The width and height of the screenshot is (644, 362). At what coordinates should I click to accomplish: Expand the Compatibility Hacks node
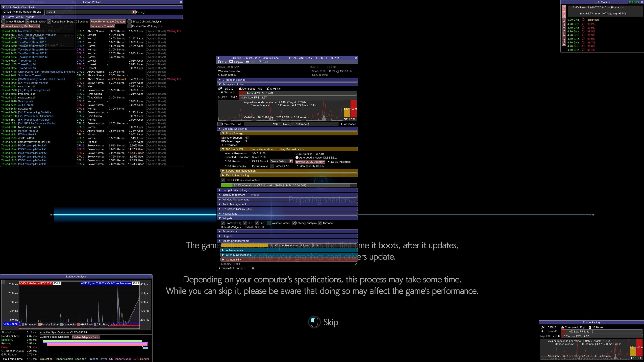(310, 166)
